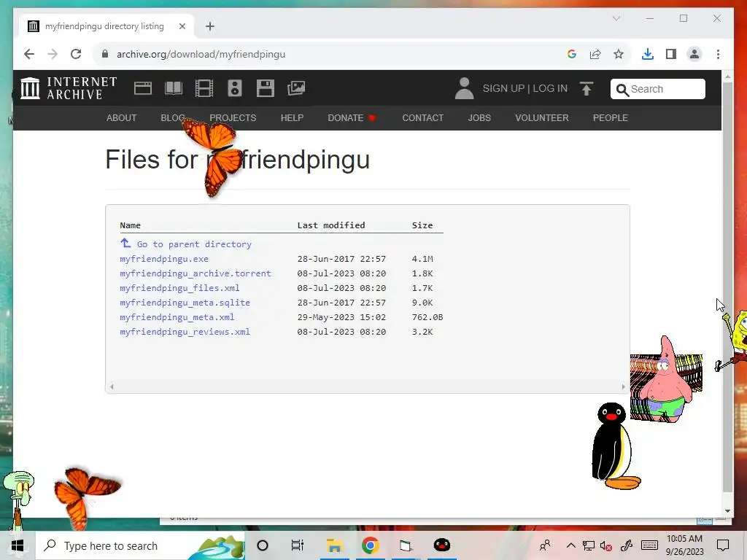Click the Archive Search input field
Image resolution: width=747 pixels, height=560 pixels.
pyautogui.click(x=657, y=89)
